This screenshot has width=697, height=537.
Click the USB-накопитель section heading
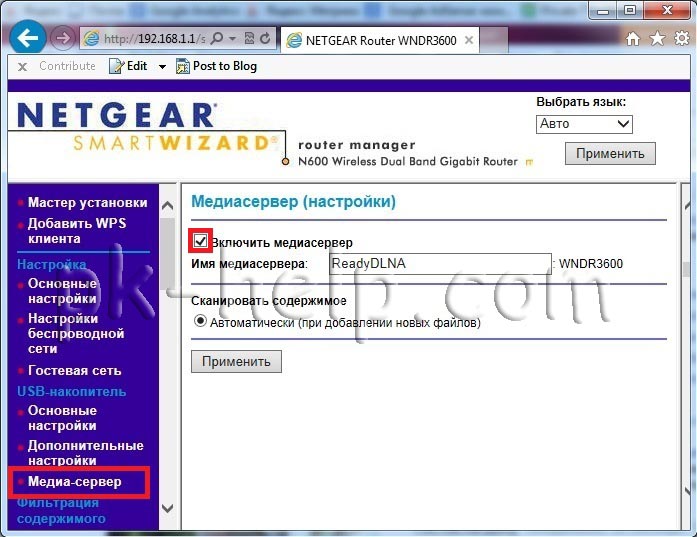coord(72,392)
